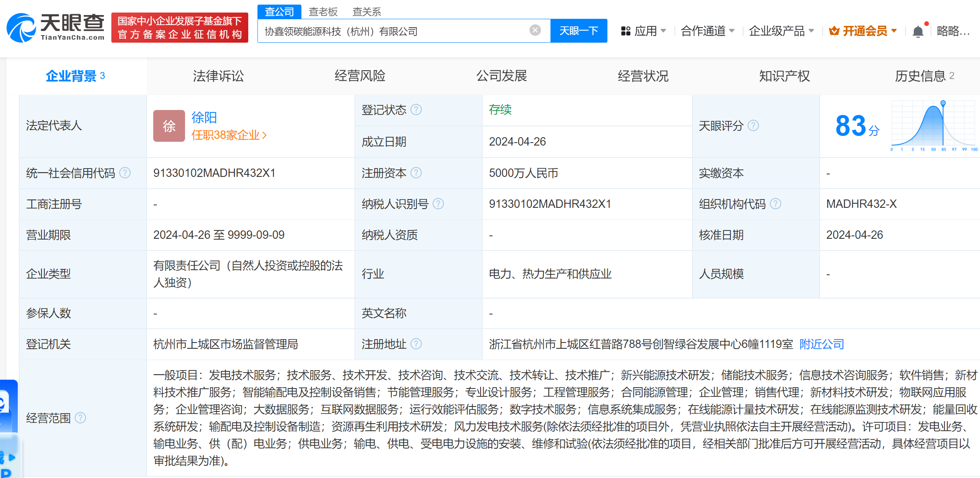980x478 pixels.
Task: Select the 查老板 search tab
Action: [x=323, y=12]
